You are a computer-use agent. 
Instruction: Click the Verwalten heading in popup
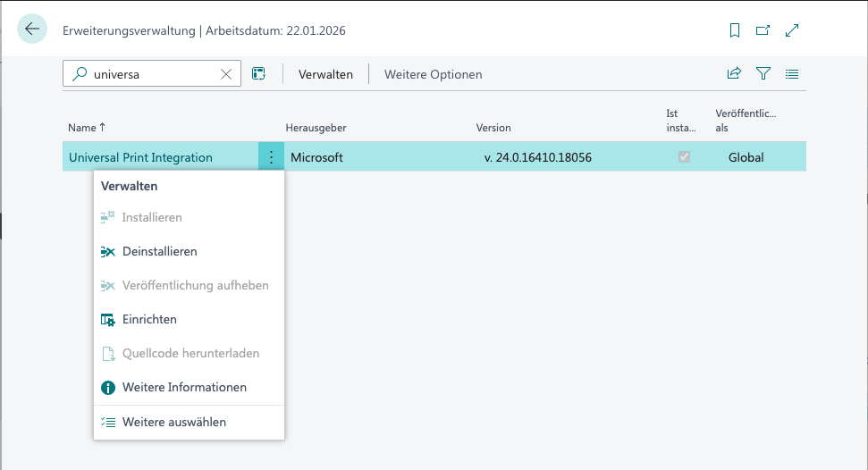(x=129, y=186)
